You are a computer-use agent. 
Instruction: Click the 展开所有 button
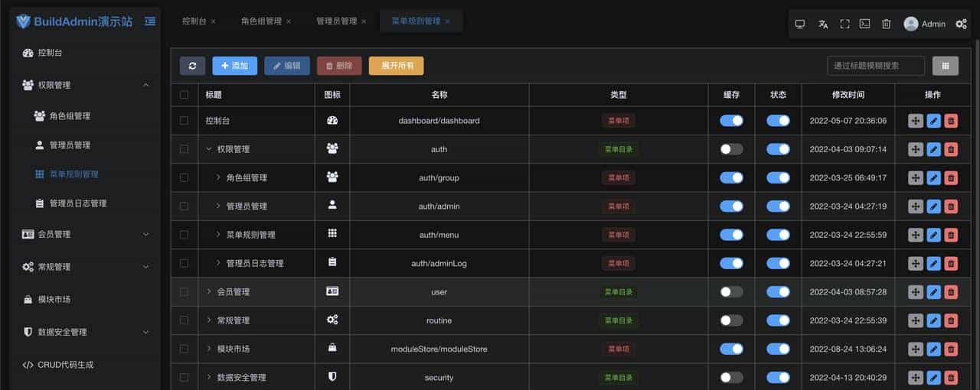396,66
